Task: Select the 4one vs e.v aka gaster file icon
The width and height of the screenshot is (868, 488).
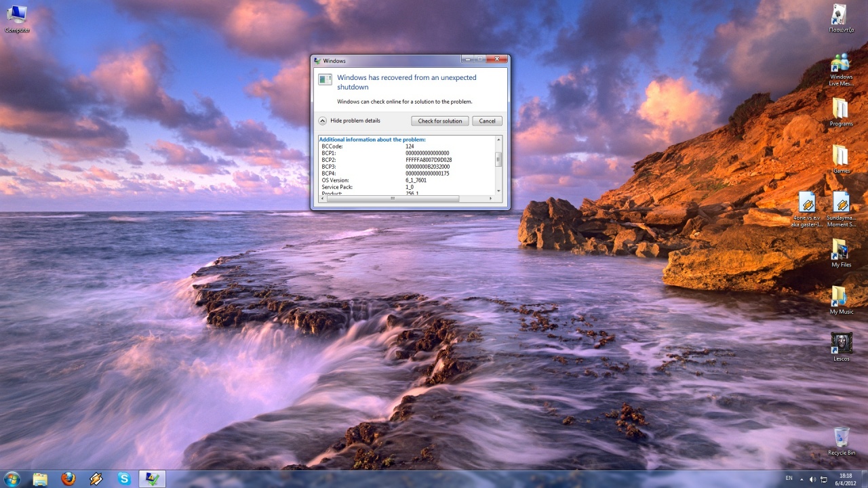Action: coord(806,209)
